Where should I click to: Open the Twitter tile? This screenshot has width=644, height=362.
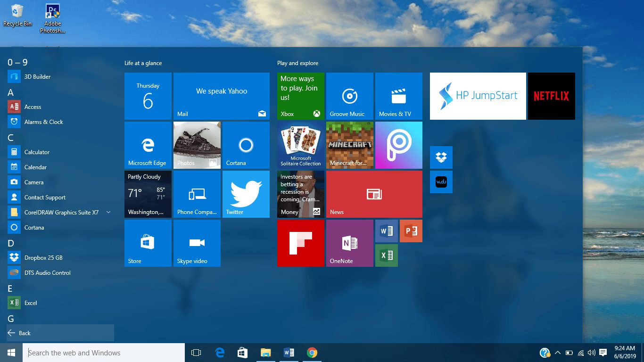tap(246, 194)
